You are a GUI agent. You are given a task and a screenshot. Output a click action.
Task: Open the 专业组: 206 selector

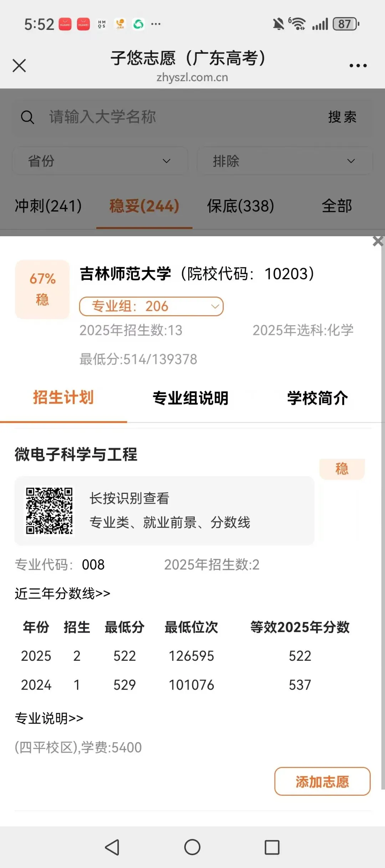[151, 306]
